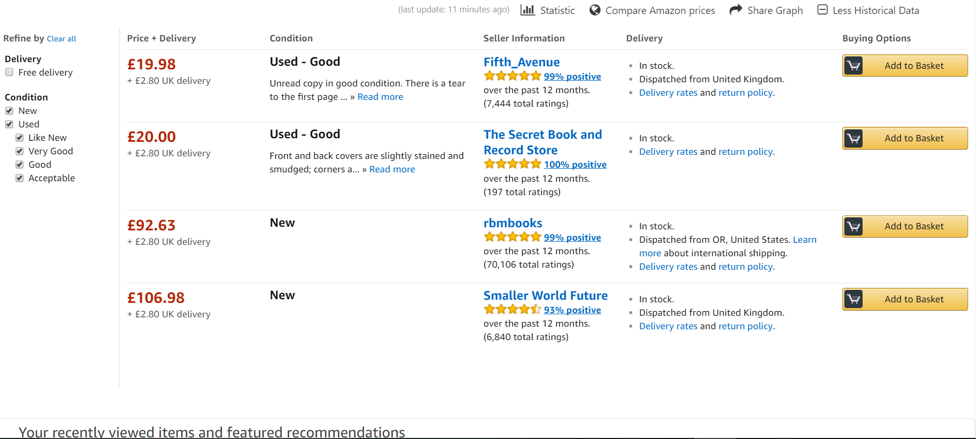Click Learn more about international shipping
The image size is (980, 439).
805,240
